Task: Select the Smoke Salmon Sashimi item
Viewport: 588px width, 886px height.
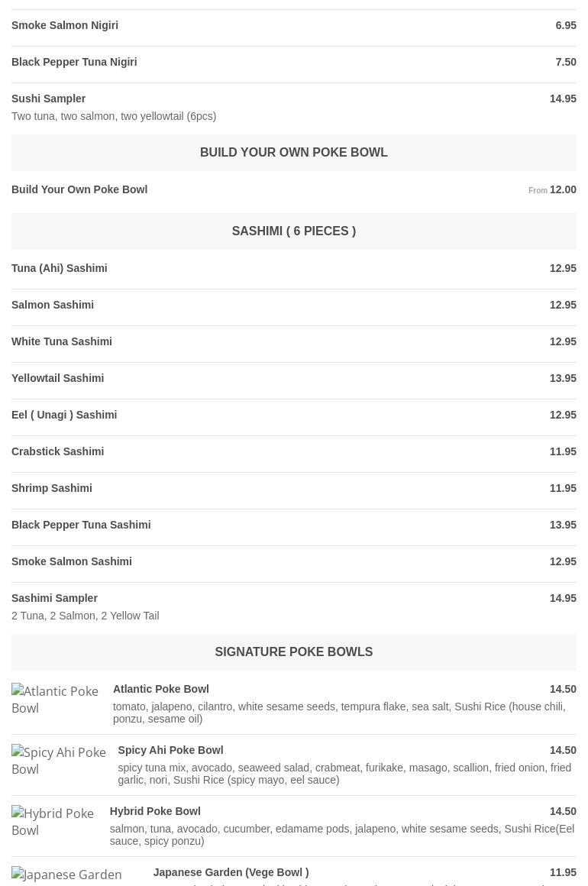Action: (294, 562)
